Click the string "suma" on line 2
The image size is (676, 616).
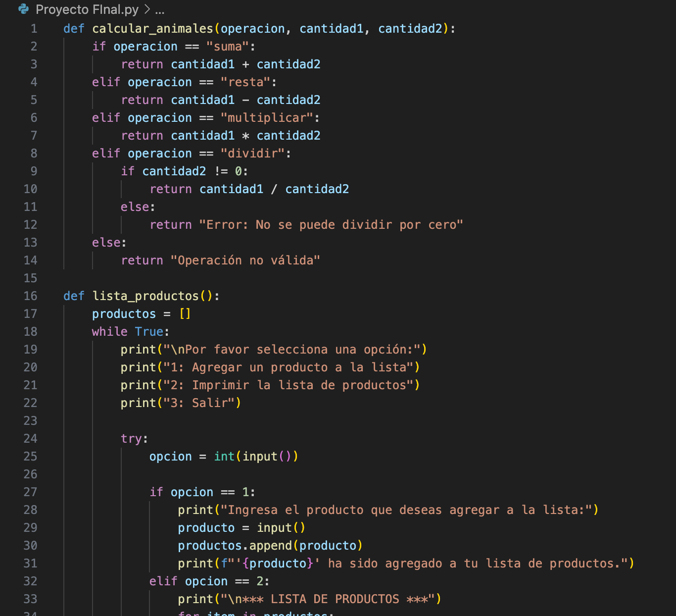pyautogui.click(x=228, y=47)
